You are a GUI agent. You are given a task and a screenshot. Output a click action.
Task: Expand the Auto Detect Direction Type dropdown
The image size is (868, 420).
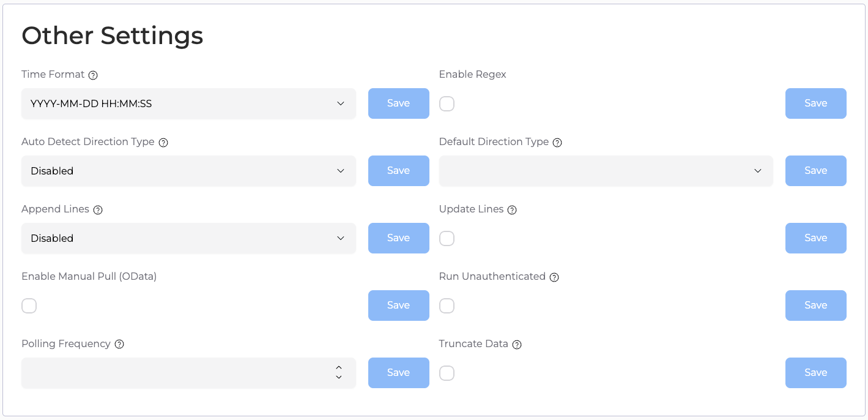188,171
